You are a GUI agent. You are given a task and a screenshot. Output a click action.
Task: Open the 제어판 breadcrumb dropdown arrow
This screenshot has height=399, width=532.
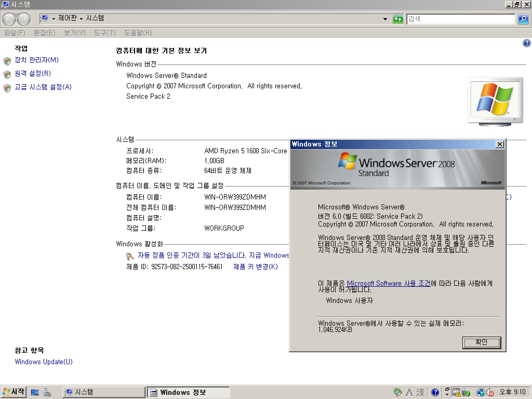click(81, 19)
